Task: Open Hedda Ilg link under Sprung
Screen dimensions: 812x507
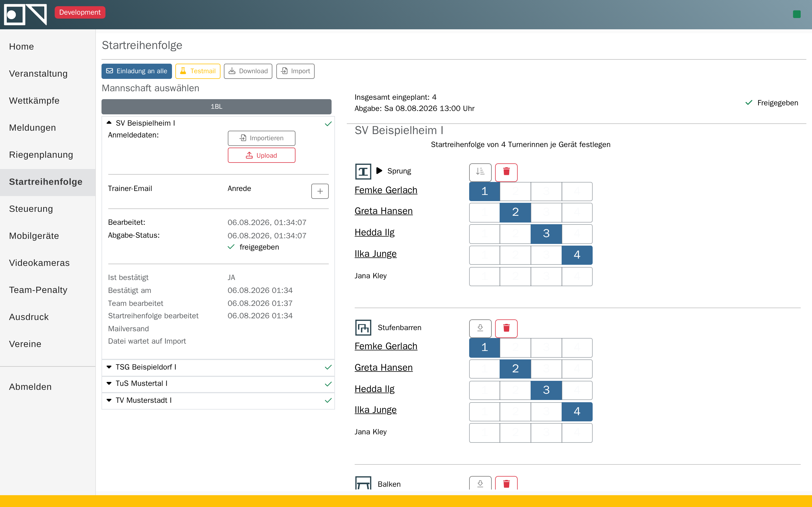Action: tap(374, 232)
